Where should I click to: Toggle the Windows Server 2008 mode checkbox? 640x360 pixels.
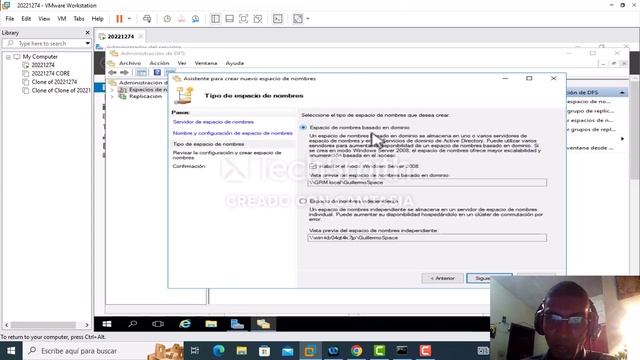[x=313, y=166]
